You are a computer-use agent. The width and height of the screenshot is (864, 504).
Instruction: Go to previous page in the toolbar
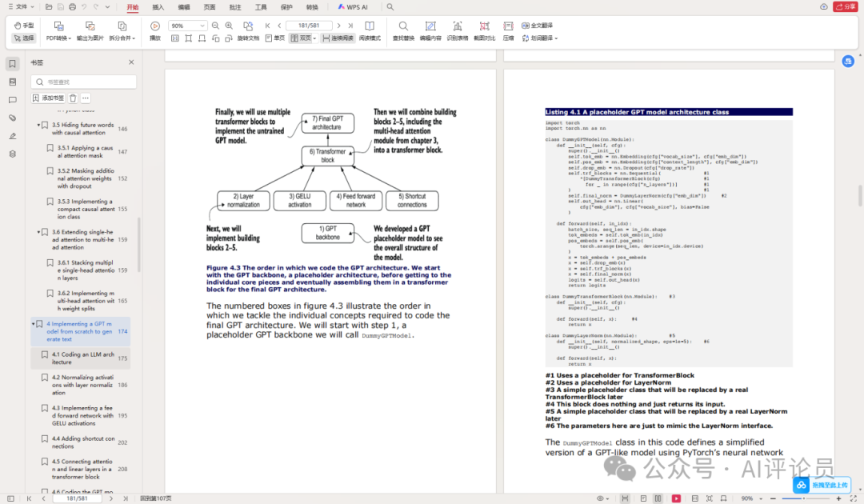point(279,26)
